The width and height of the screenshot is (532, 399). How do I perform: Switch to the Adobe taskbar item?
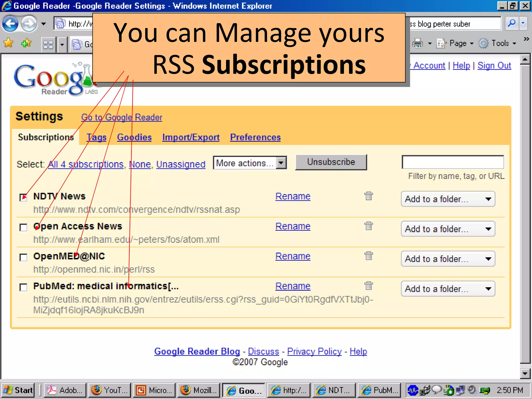tap(65, 390)
